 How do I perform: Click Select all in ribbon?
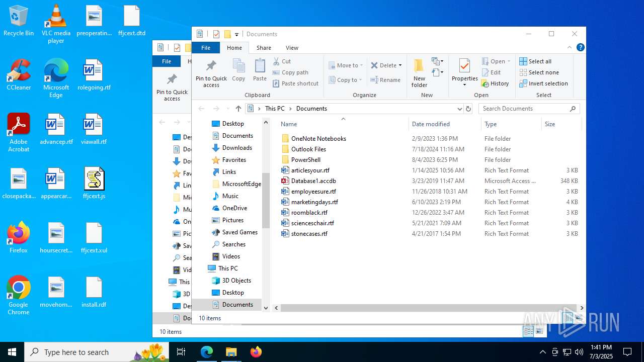(535, 61)
